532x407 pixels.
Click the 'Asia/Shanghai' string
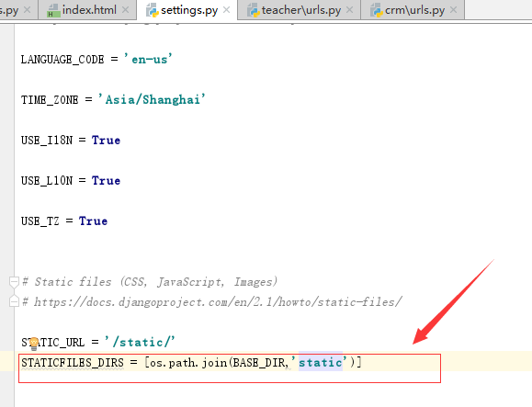tap(152, 99)
